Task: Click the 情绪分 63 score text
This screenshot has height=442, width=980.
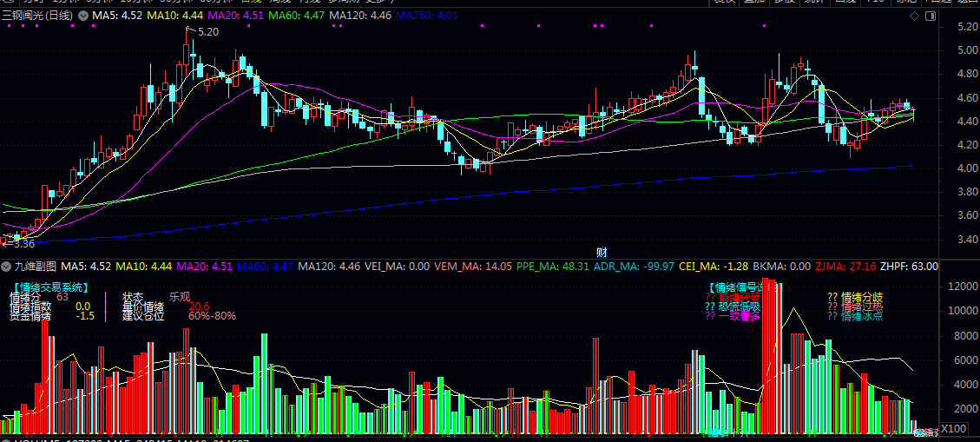Action: click(39, 298)
